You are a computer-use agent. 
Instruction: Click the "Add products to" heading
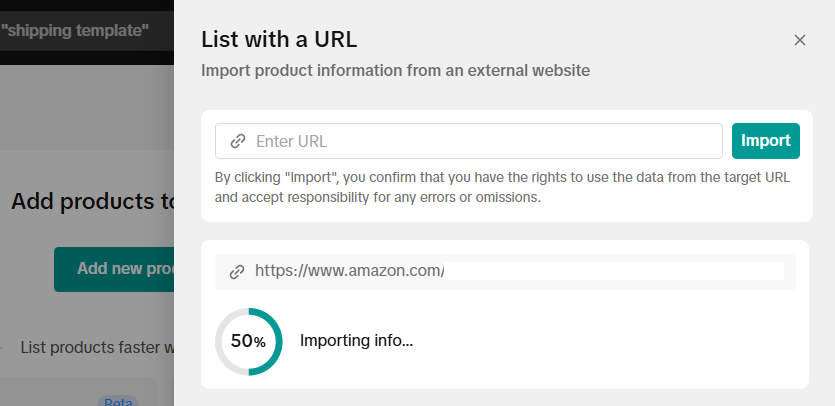coord(92,201)
